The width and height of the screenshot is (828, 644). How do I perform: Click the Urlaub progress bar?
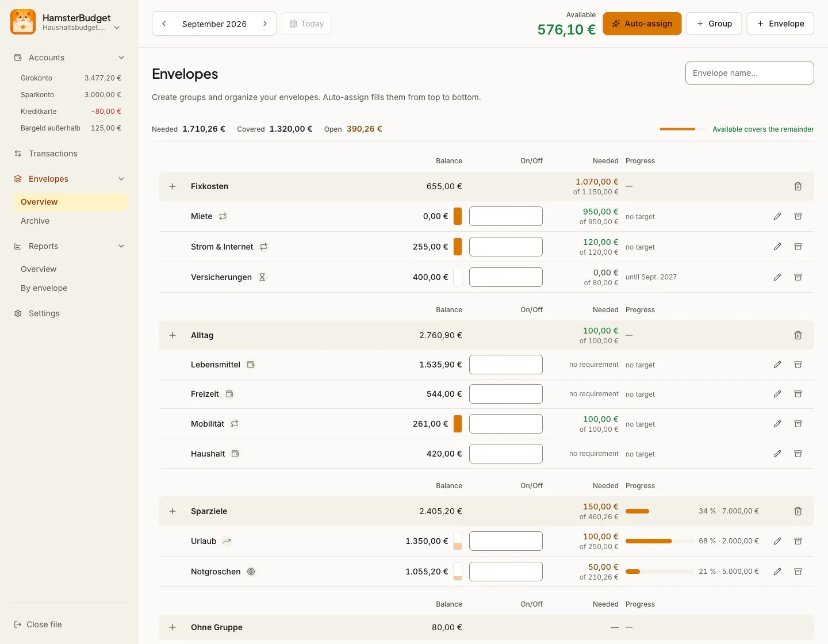point(660,541)
